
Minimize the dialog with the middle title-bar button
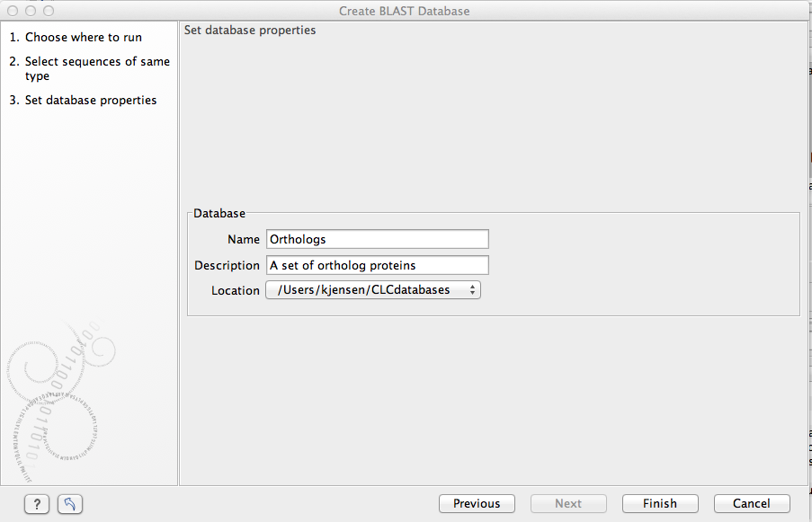tap(31, 11)
